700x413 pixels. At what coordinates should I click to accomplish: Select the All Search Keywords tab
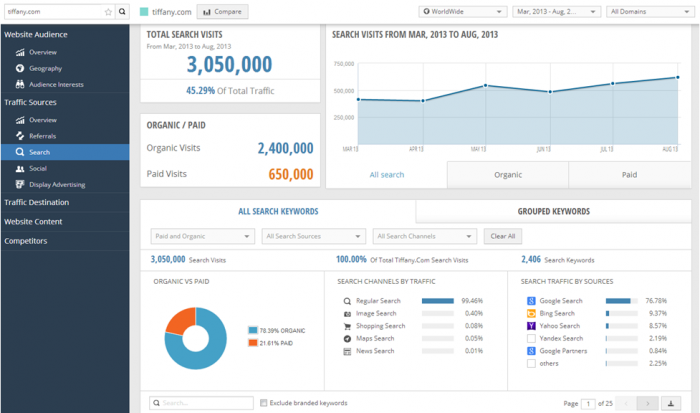pos(278,211)
